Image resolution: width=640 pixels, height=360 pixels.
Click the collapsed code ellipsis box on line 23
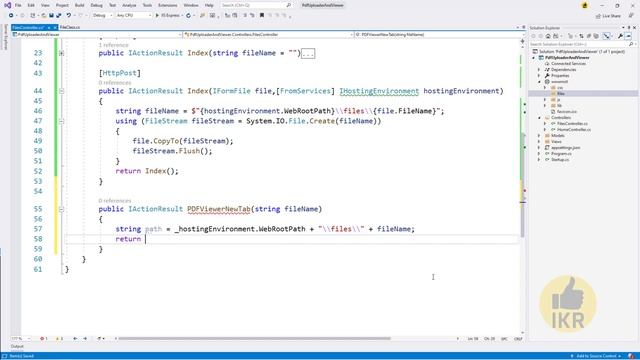coord(308,53)
